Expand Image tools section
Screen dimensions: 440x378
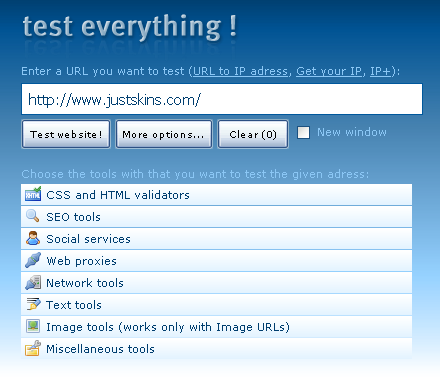tap(216, 327)
